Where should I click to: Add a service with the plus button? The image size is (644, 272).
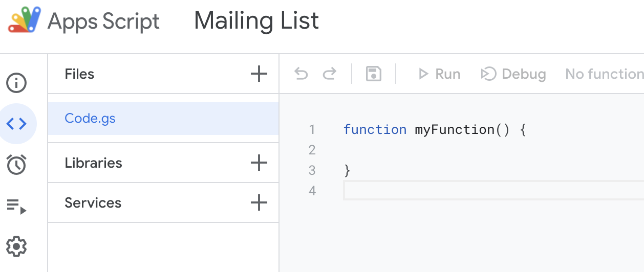(259, 203)
